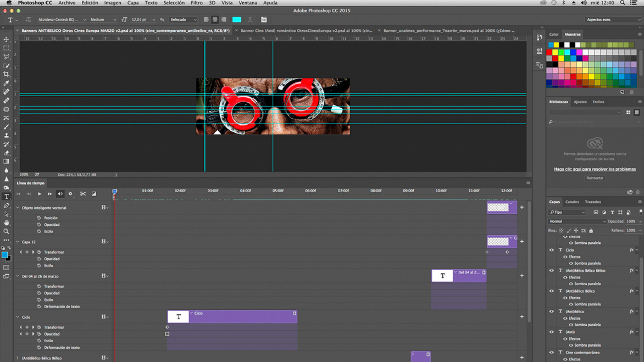Toggle Posición keyframe stopwatch
The height and width of the screenshot is (362, 644).
tap(39, 218)
